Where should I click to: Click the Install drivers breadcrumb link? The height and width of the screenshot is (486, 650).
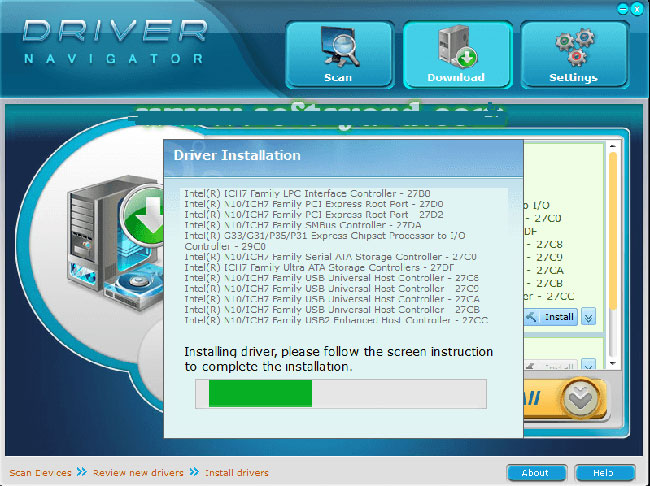pyautogui.click(x=237, y=473)
